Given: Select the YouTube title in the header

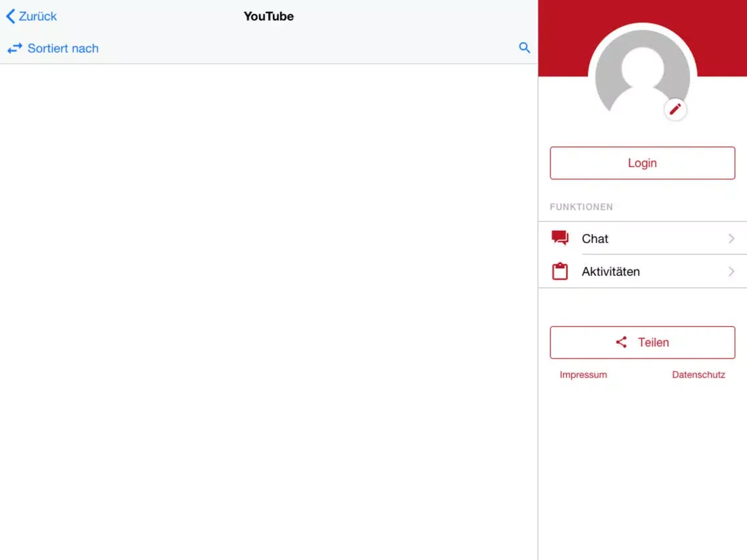Looking at the screenshot, I should pyautogui.click(x=268, y=16).
